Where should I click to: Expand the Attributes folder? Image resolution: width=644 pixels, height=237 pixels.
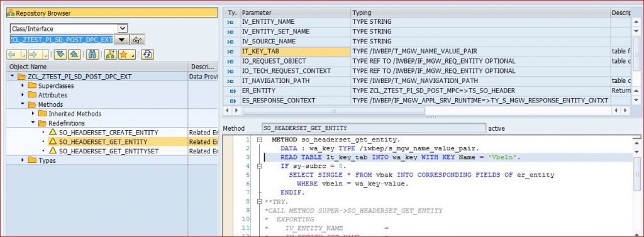[23, 95]
